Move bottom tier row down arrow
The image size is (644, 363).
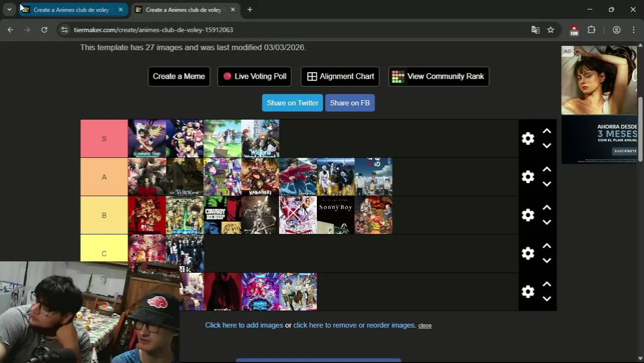547,299
